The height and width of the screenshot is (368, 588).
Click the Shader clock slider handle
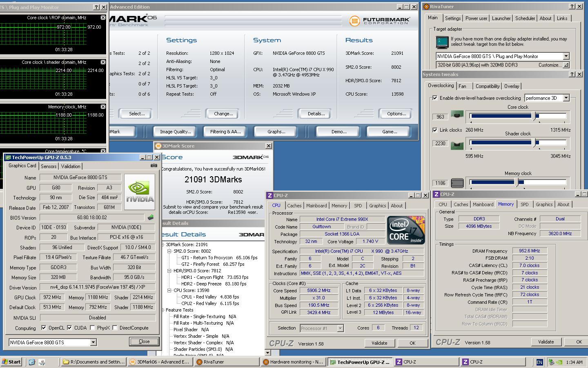(x=535, y=143)
